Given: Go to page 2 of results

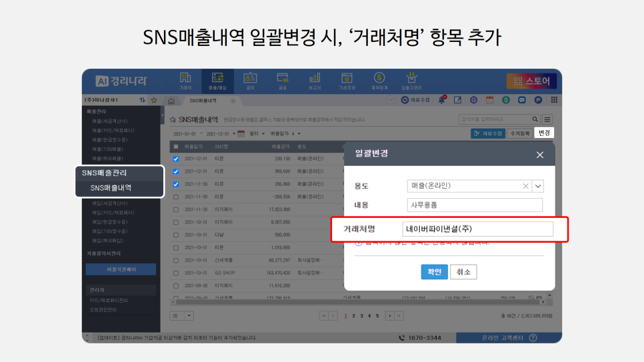Looking at the screenshot, I should (x=353, y=316).
